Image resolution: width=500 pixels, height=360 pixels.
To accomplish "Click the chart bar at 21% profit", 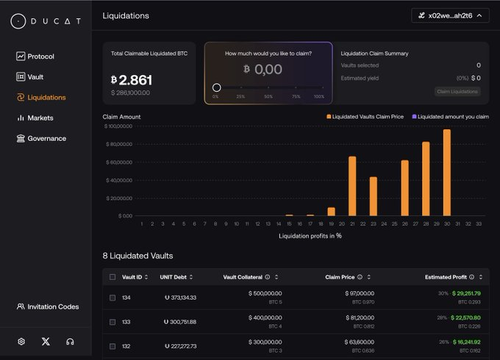I will tap(352, 186).
